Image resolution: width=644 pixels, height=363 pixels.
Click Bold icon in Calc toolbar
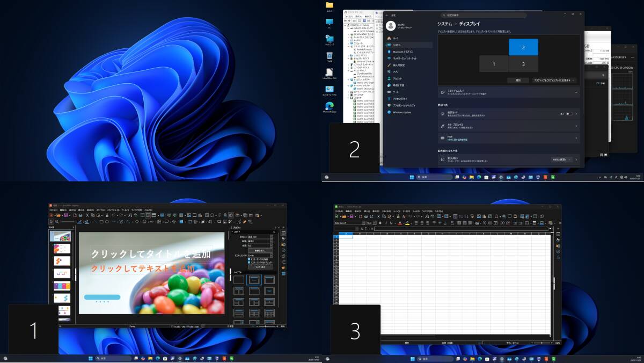pyautogui.click(x=380, y=223)
